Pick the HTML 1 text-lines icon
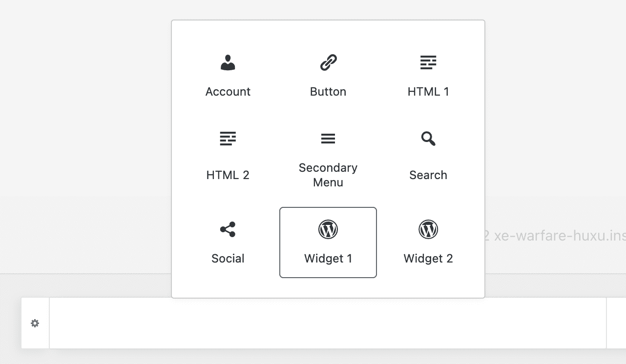 coord(428,63)
